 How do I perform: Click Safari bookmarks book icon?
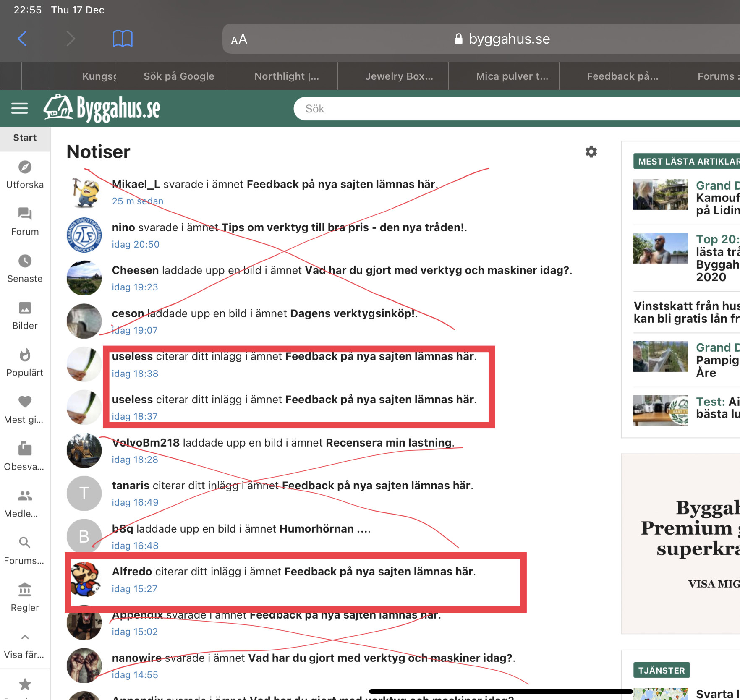(123, 39)
